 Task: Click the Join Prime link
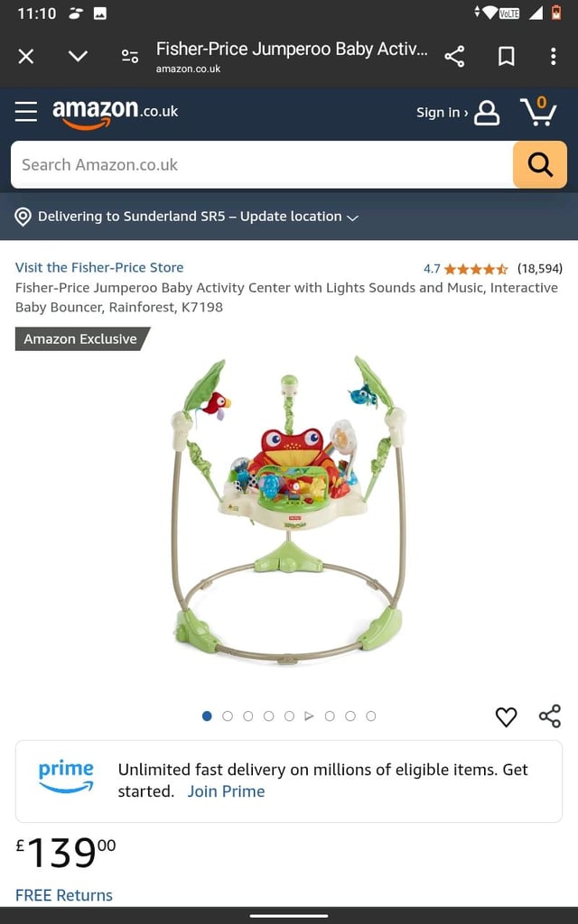(226, 791)
